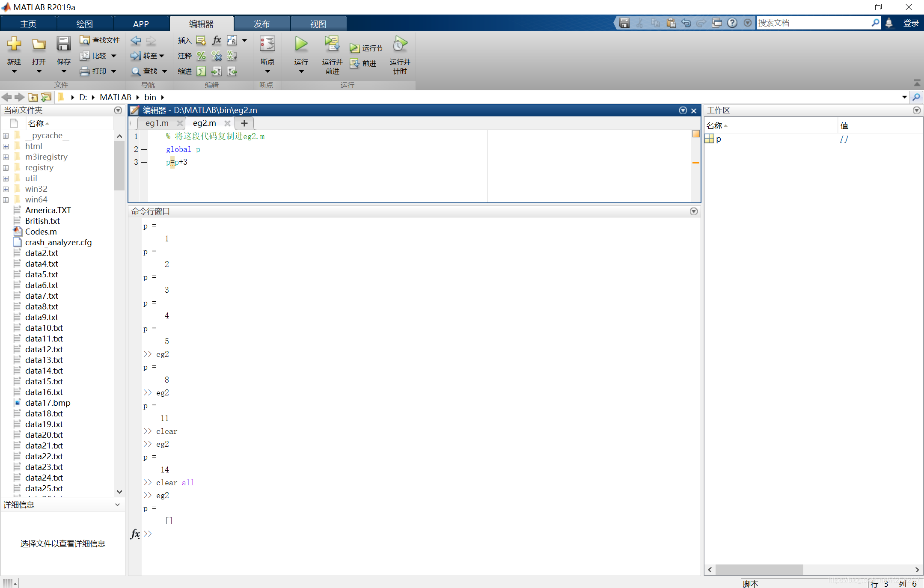Collapse the toolstrip ribbon arrow
This screenshot has width=924, height=588.
(917, 82)
